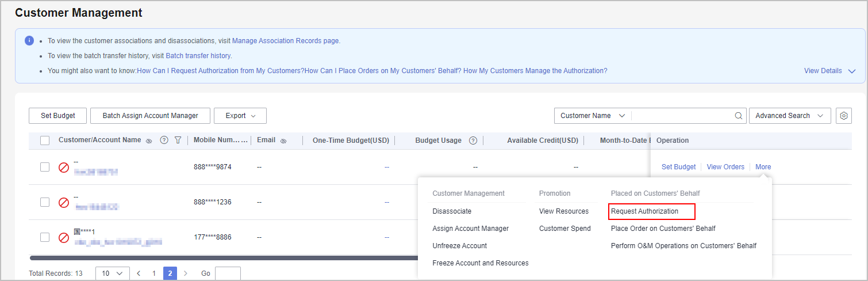This screenshot has height=281, width=868.
Task: Click the help icon next to Customer/Account Name
Action: tap(164, 140)
